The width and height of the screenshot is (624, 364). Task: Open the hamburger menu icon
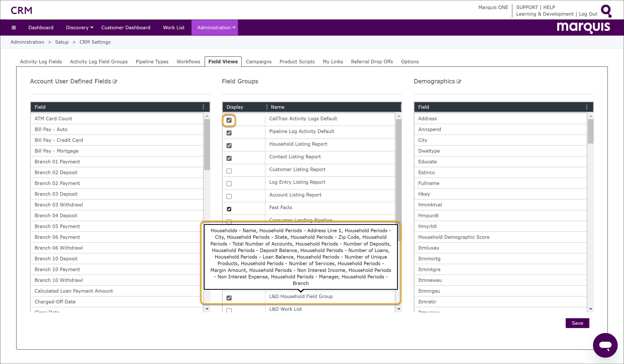[14, 28]
